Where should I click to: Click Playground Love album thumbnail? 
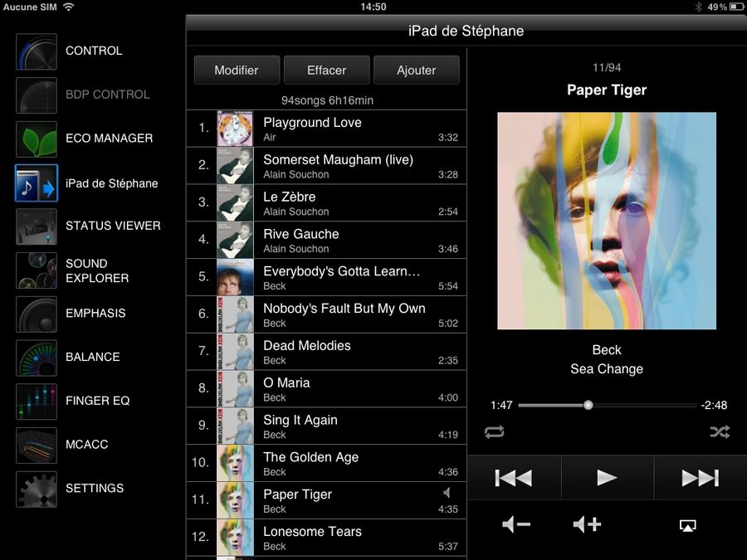point(236,129)
